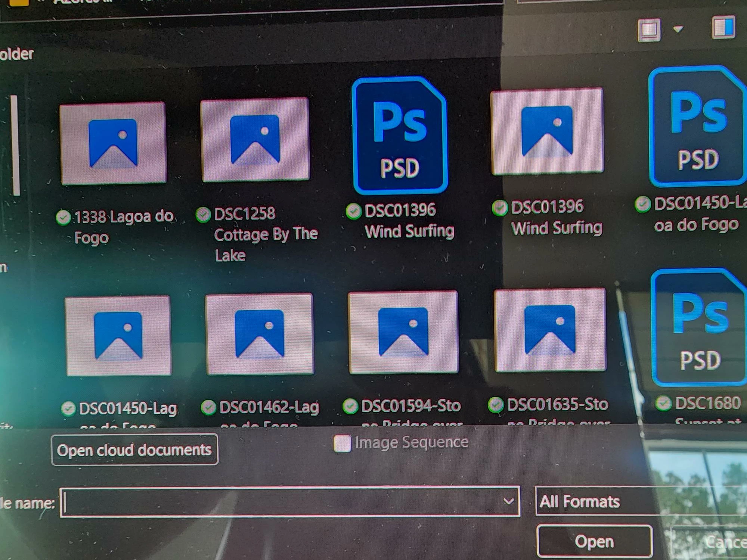Select the DSC01450-Lagoa do Fogo PSD icon
This screenshot has height=560, width=747.
pos(698,127)
